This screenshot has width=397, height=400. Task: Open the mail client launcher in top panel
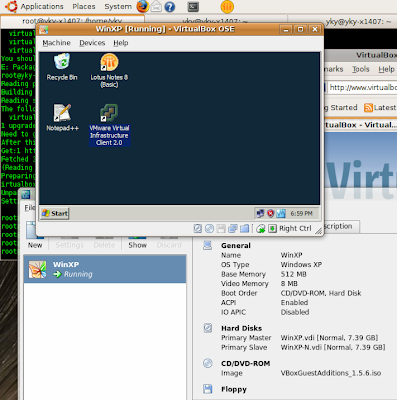[156, 6]
